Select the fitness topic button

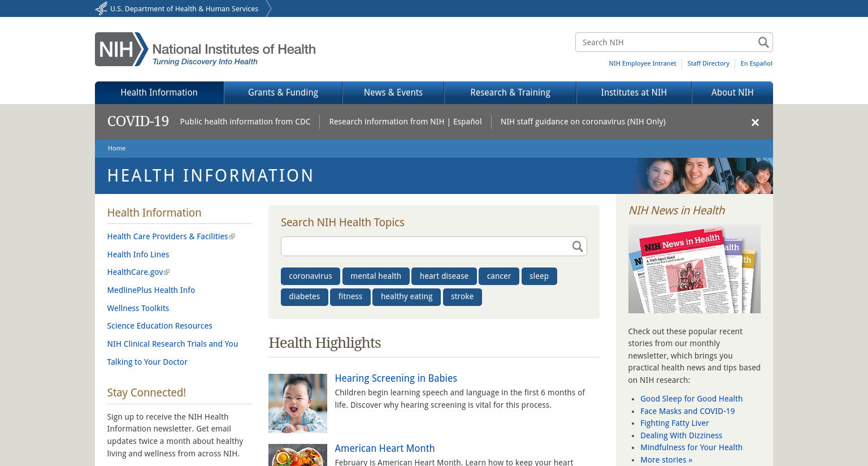[350, 297]
